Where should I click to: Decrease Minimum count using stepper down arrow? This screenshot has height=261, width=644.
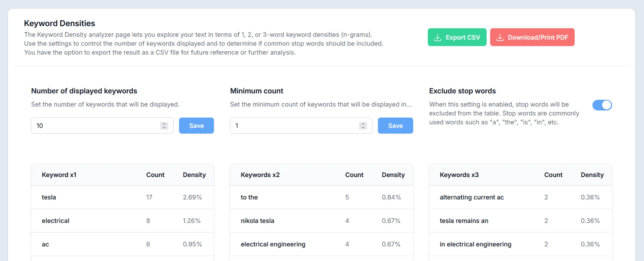click(x=363, y=127)
